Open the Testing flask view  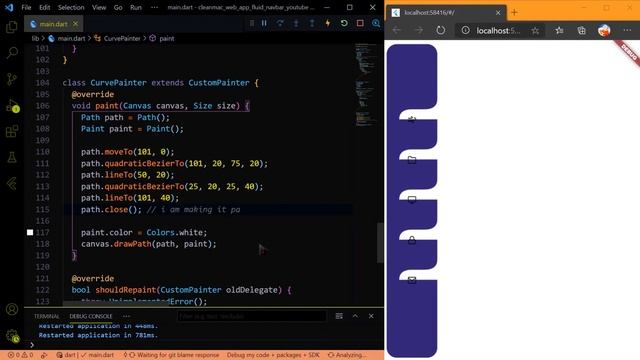pos(12,157)
